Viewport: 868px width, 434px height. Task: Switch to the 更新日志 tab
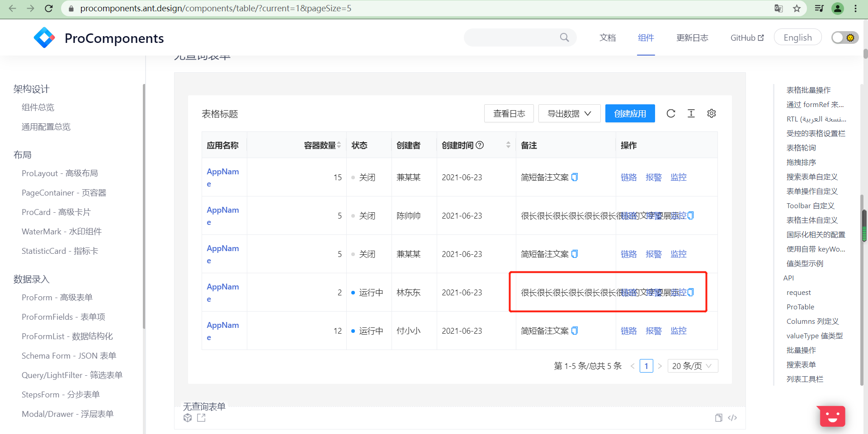(692, 37)
